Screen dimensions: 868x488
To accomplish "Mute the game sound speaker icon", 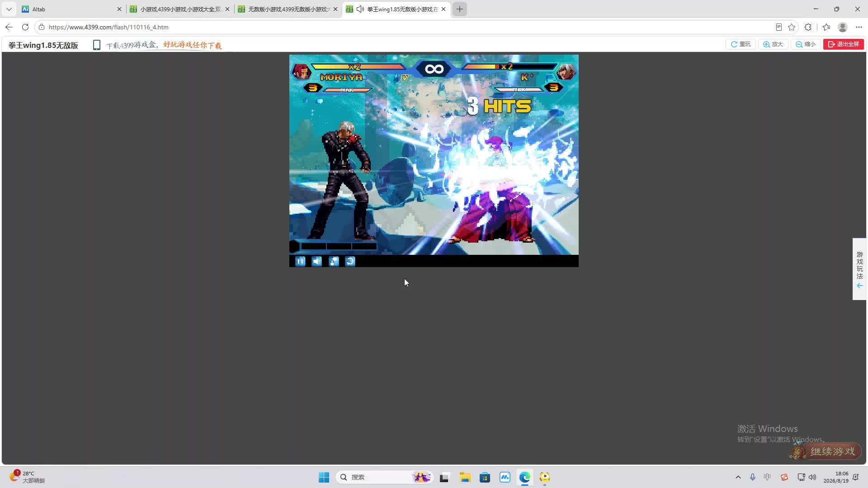I will tap(317, 261).
